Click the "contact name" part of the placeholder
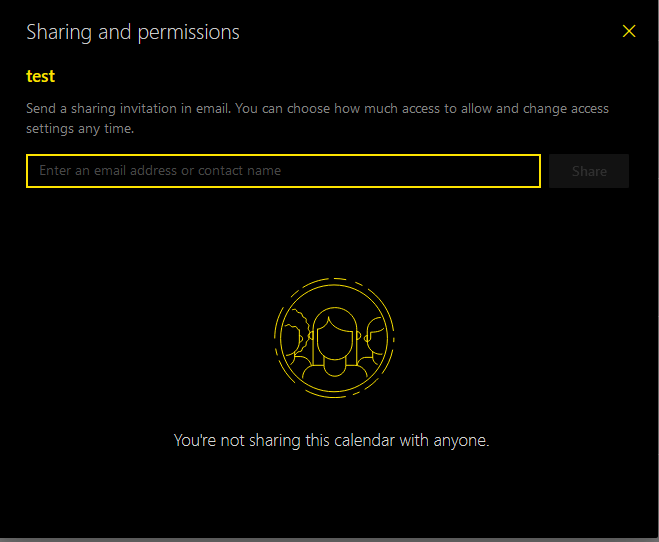The image size is (659, 542). click(240, 171)
